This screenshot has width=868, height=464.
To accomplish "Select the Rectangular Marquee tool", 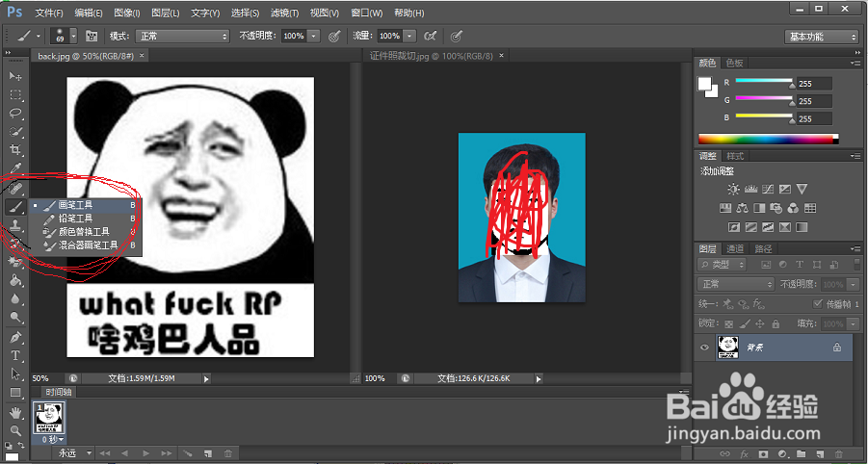I will coord(15,95).
